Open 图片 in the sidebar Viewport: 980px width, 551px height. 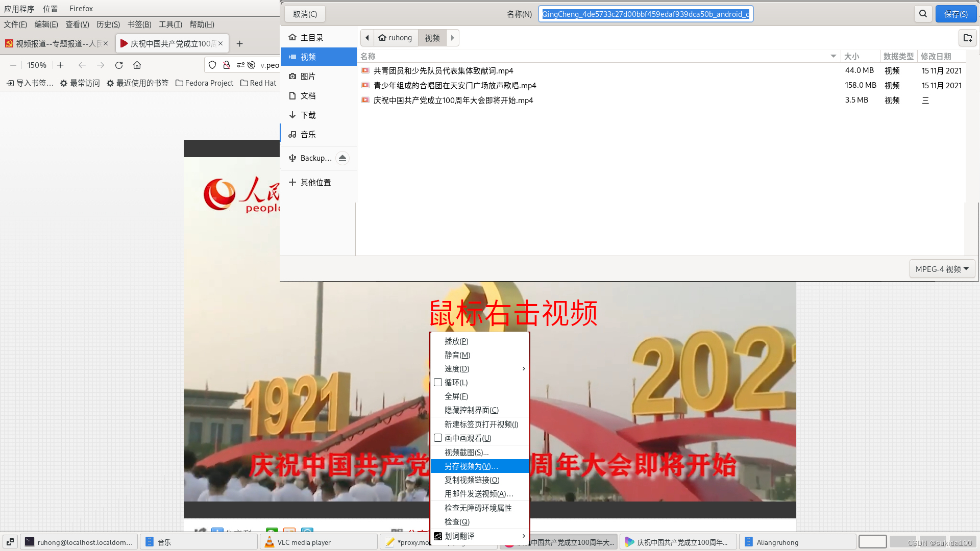(318, 77)
